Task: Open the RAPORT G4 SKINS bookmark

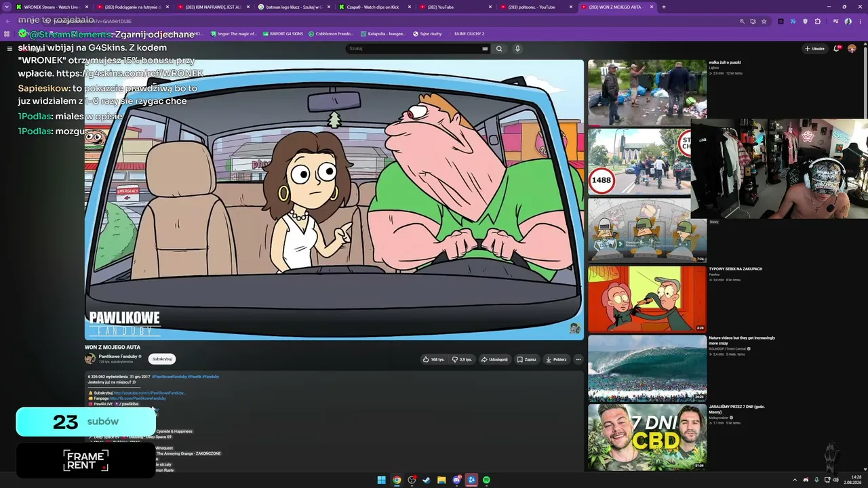Action: tap(282, 33)
